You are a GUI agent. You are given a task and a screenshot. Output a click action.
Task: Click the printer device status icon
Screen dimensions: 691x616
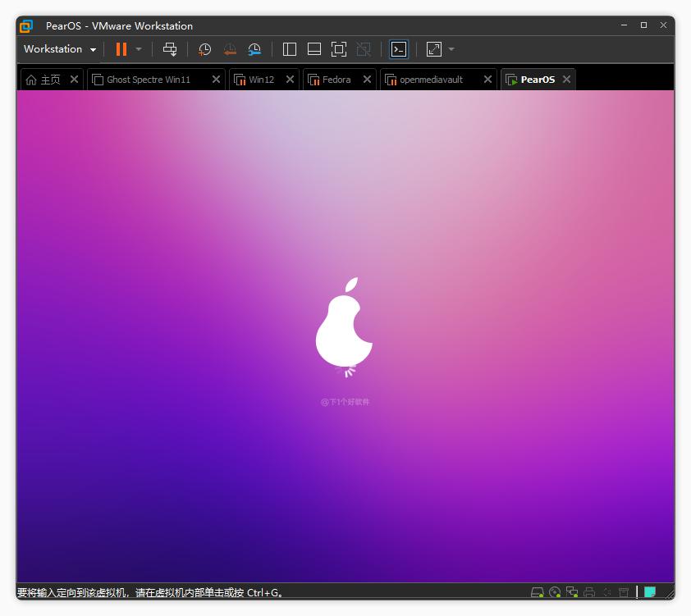(589, 592)
